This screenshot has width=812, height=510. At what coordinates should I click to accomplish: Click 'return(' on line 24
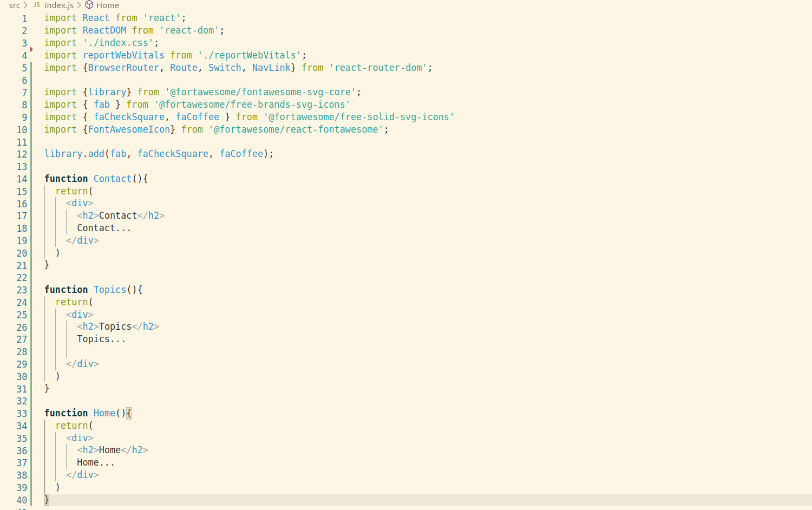[74, 302]
